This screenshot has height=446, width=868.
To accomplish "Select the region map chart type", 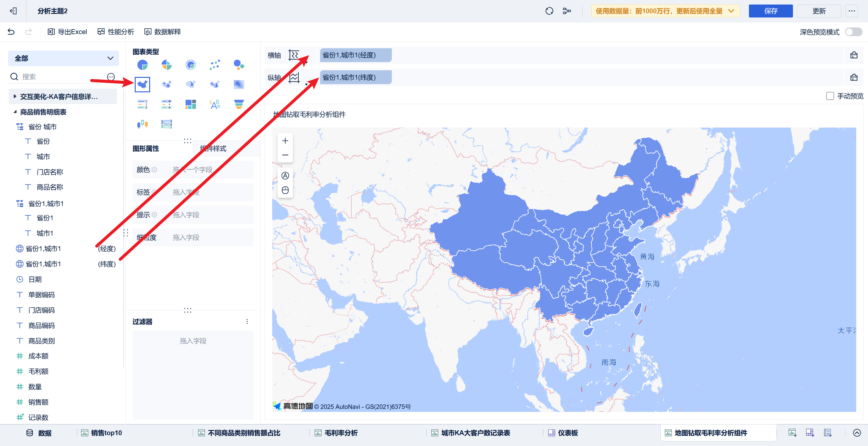I will [x=142, y=84].
